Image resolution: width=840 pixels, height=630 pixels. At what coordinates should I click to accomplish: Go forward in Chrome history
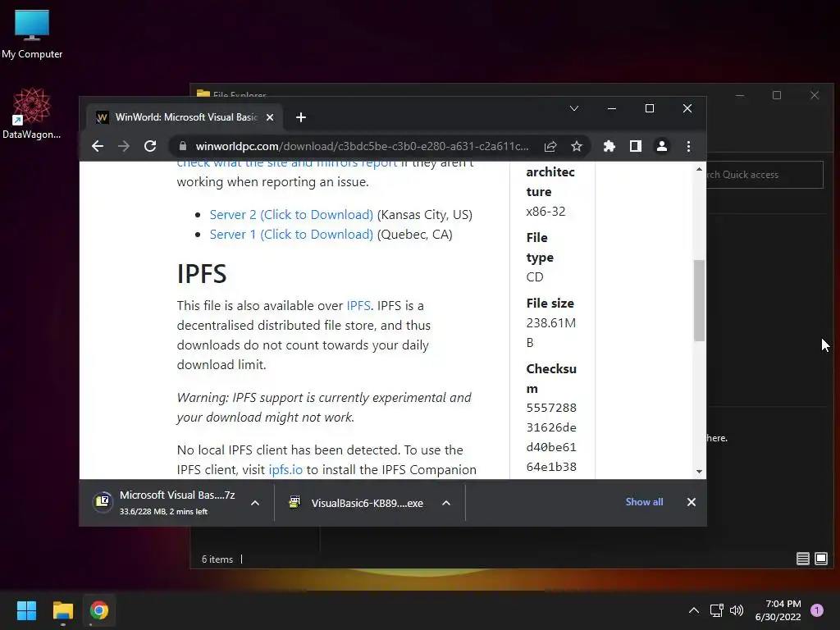(x=124, y=146)
